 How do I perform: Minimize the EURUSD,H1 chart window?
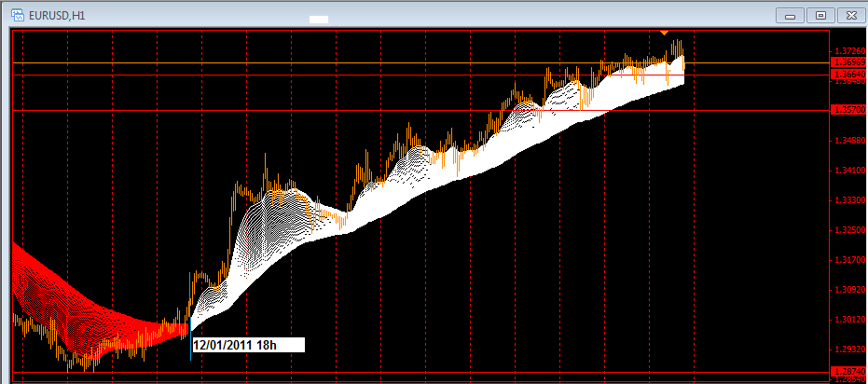click(x=792, y=15)
